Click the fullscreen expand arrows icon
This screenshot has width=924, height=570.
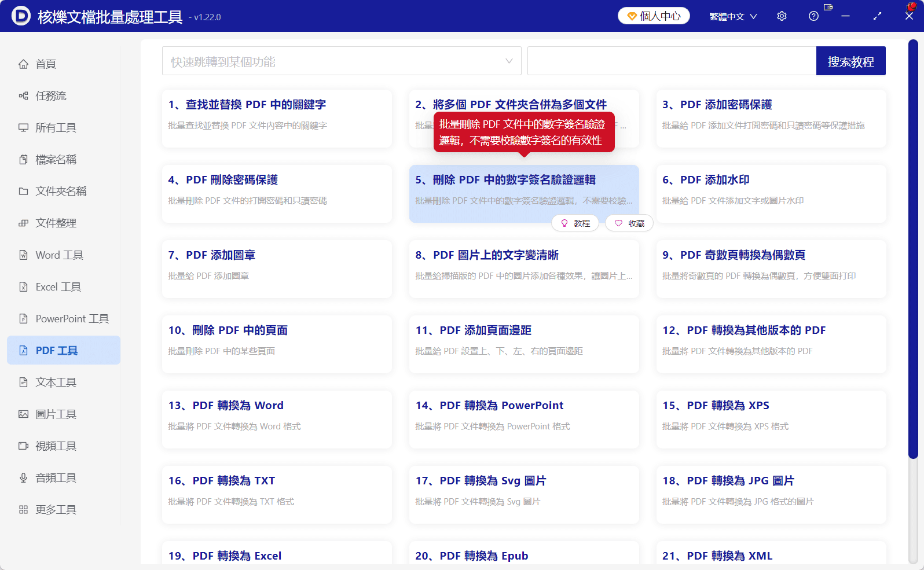(x=877, y=16)
